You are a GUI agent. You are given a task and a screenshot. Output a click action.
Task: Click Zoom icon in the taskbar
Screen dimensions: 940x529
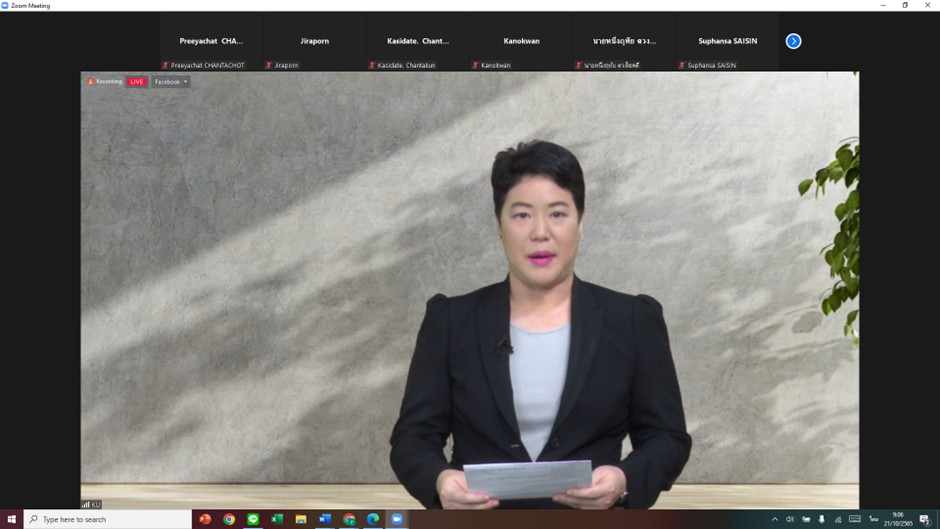tap(397, 519)
